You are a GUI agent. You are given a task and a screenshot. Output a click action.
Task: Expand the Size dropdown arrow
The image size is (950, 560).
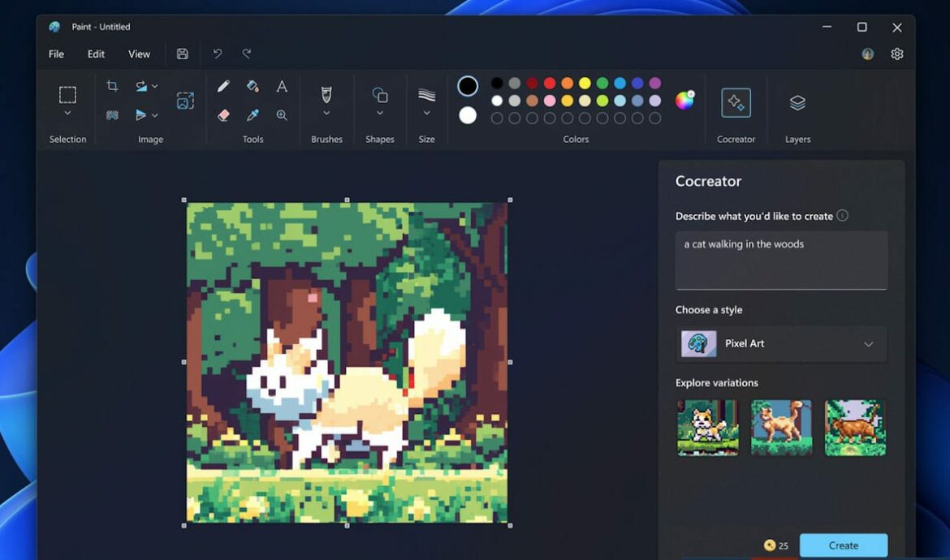tap(426, 114)
